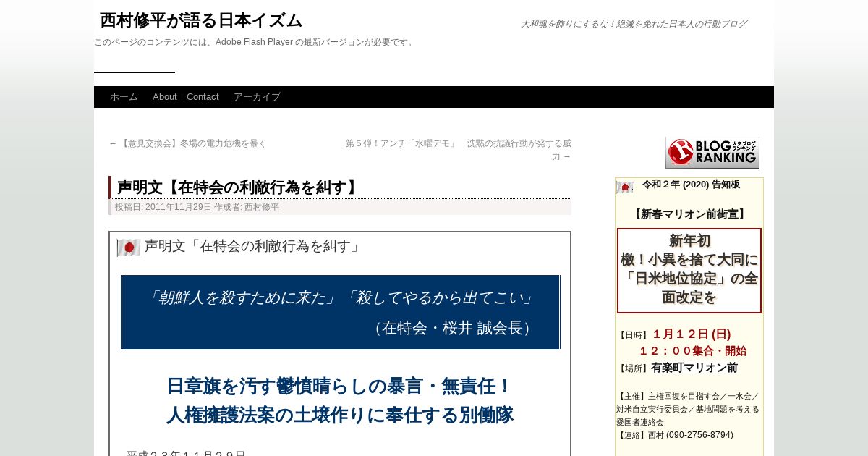Click the Japanese flag icon beside 声明文 heading
The image size is (868, 456).
click(128, 248)
